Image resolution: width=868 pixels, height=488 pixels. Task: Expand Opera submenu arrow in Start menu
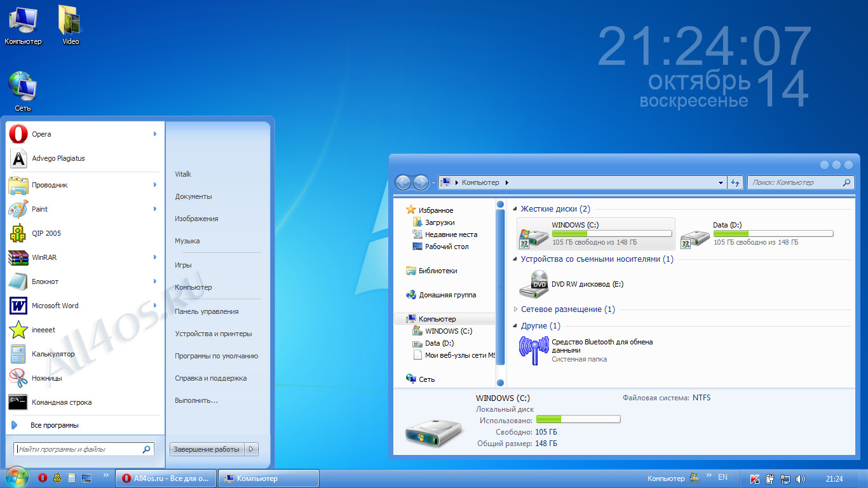[154, 134]
